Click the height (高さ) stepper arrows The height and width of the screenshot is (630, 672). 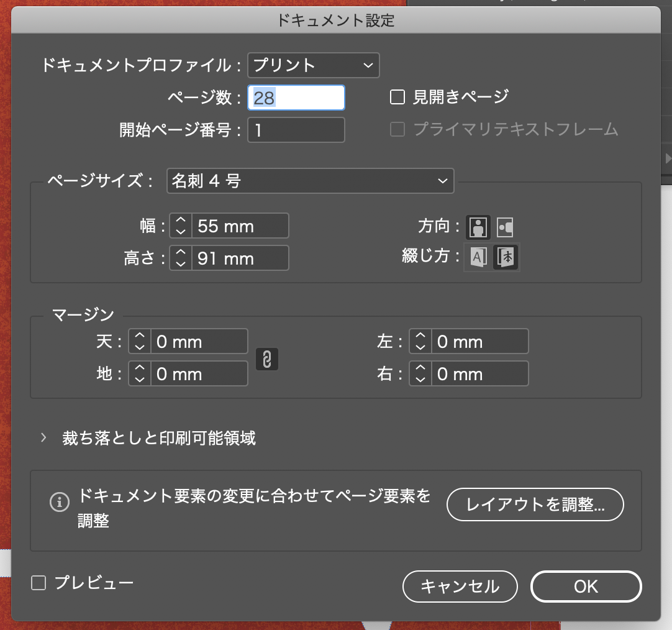(x=181, y=258)
